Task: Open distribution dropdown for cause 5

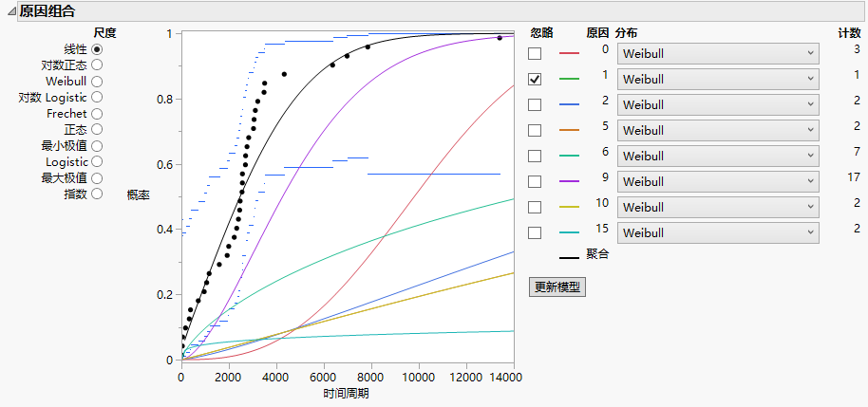Action: click(718, 131)
